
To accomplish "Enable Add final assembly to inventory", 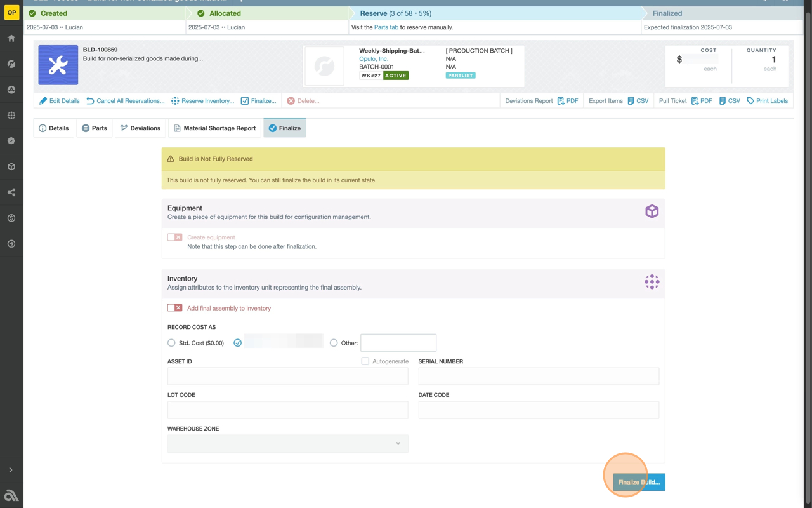I will coord(174,308).
